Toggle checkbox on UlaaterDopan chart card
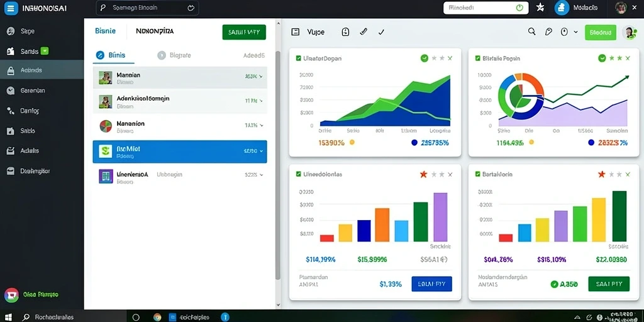The image size is (644, 322). click(x=299, y=58)
